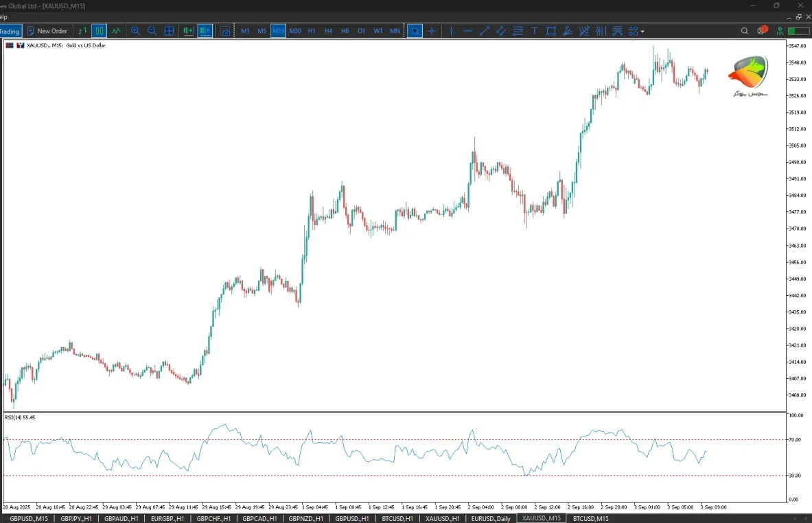Open the New Order dialog
Viewport: 812px width, 523px height.
[47, 31]
